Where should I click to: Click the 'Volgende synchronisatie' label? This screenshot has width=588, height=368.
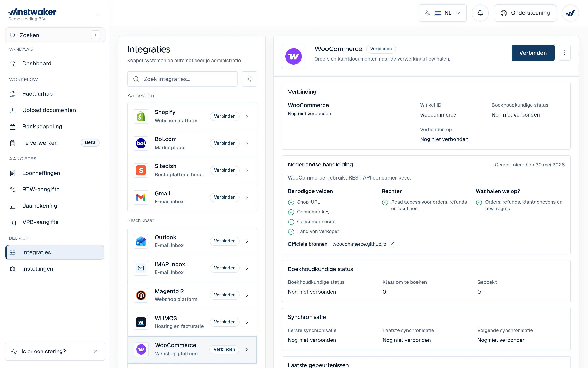[505, 330]
